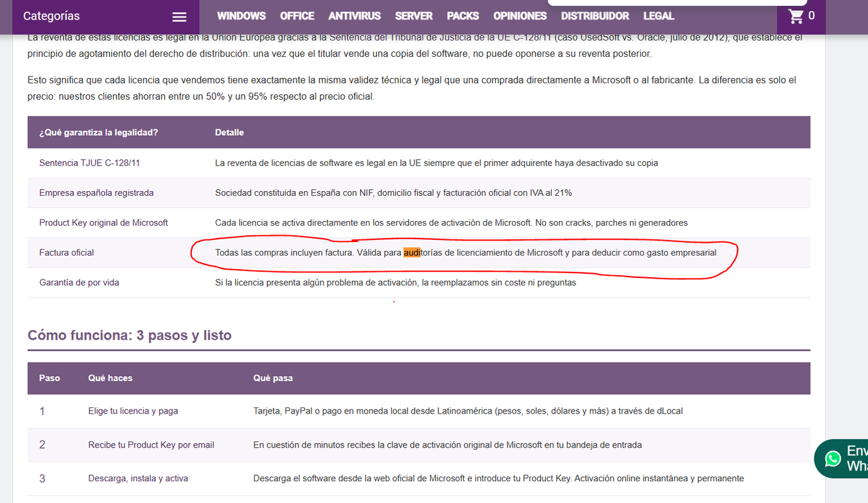Click the text about reemplazamos sin coste

click(x=395, y=282)
